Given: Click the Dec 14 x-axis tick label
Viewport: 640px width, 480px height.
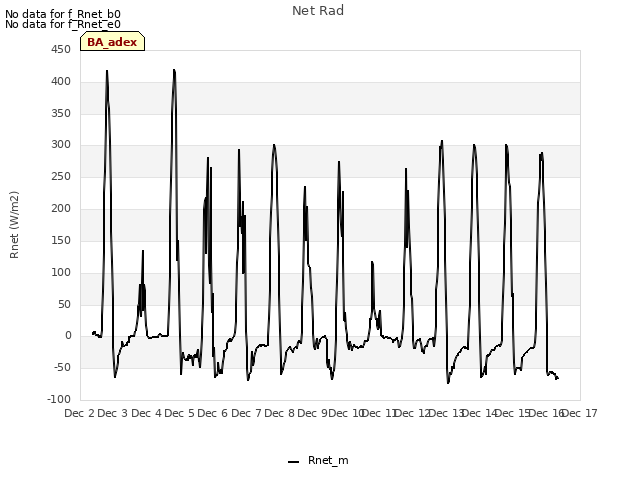Looking at the screenshot, I should coord(479,413).
